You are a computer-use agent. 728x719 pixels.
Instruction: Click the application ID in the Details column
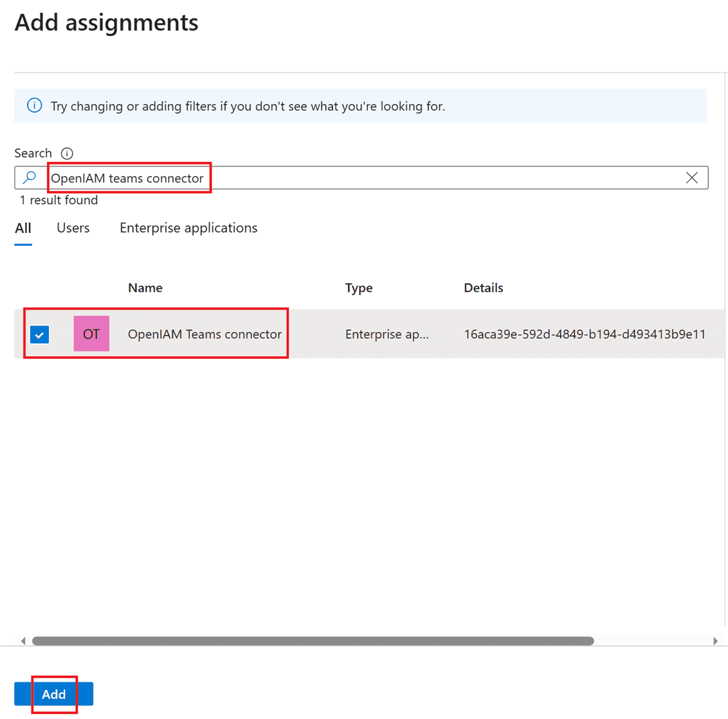point(584,334)
